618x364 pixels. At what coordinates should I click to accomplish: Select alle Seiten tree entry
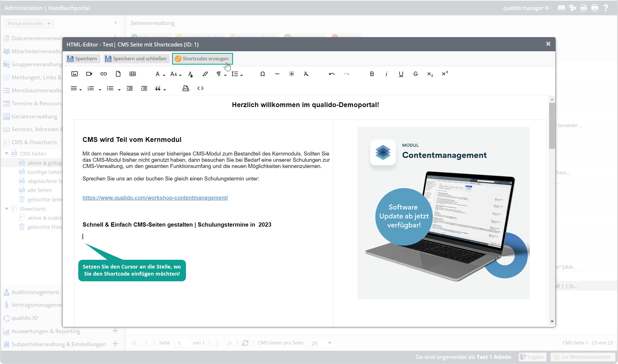pyautogui.click(x=39, y=190)
